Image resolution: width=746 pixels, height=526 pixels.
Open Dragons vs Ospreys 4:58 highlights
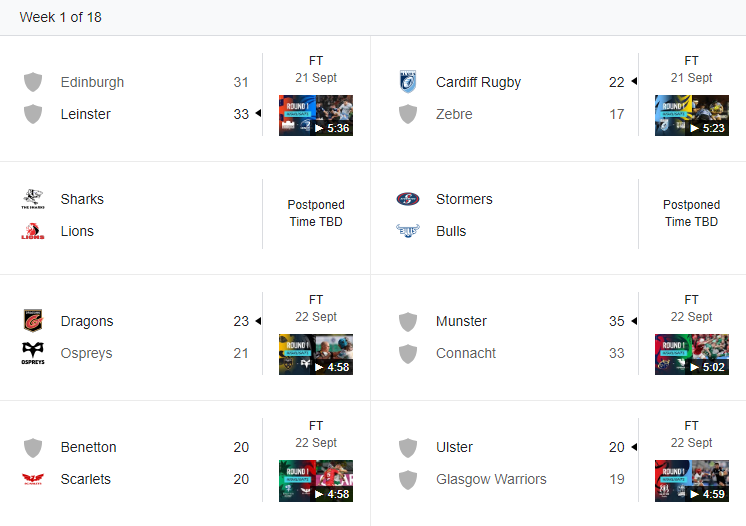point(316,354)
